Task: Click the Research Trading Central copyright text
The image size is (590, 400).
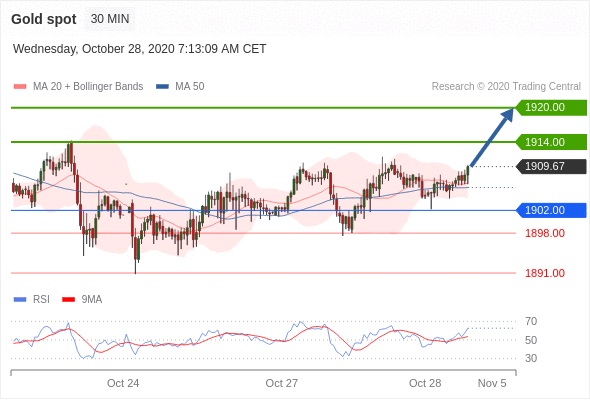Action: pos(506,87)
